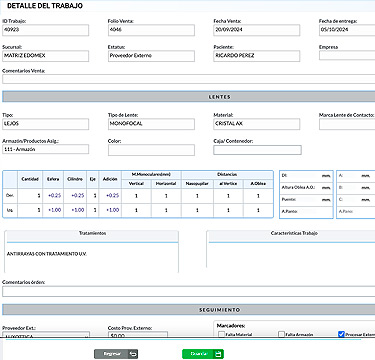Click the Nasopupilar column header
375x360 pixels.
pyautogui.click(x=197, y=184)
